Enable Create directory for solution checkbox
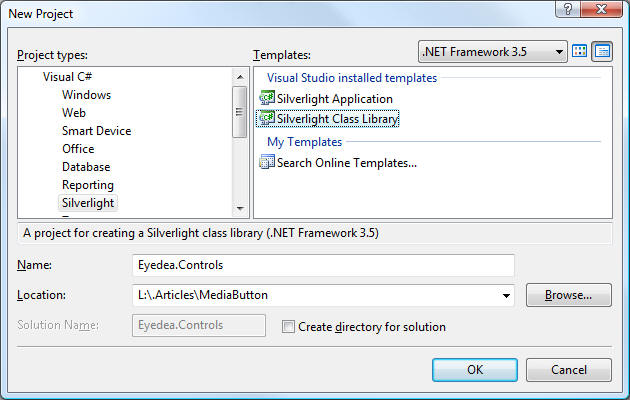The height and width of the screenshot is (400, 630). pyautogui.click(x=288, y=327)
